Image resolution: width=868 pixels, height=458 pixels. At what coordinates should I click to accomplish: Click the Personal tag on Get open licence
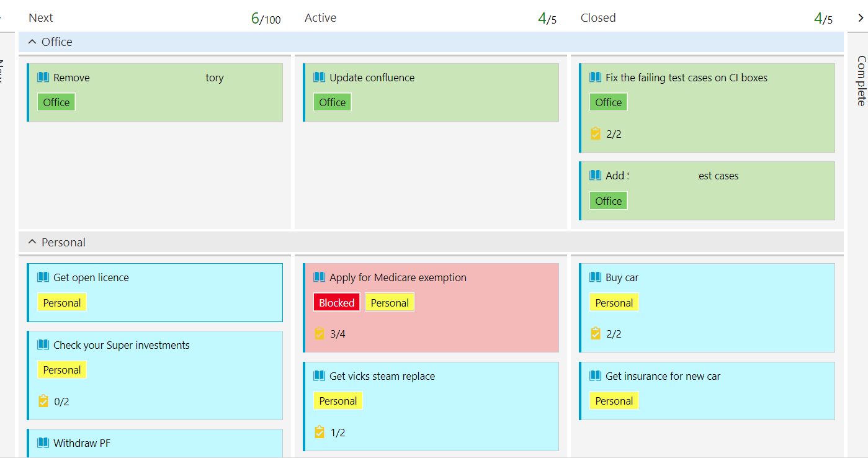point(62,302)
